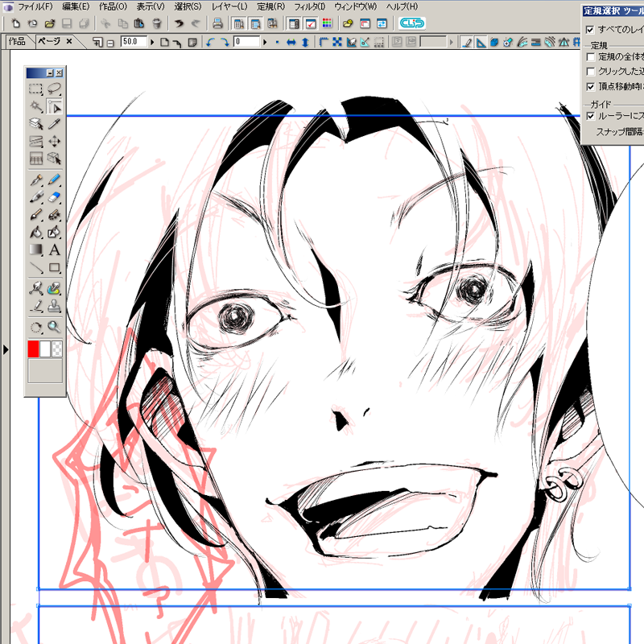Close the ページ tab
Image resolution: width=644 pixels, height=644 pixels.
[x=69, y=41]
